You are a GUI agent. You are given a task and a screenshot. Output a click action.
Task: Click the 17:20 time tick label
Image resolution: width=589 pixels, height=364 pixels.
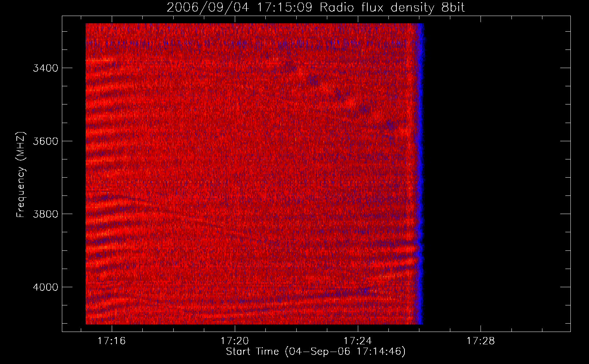tap(235, 341)
